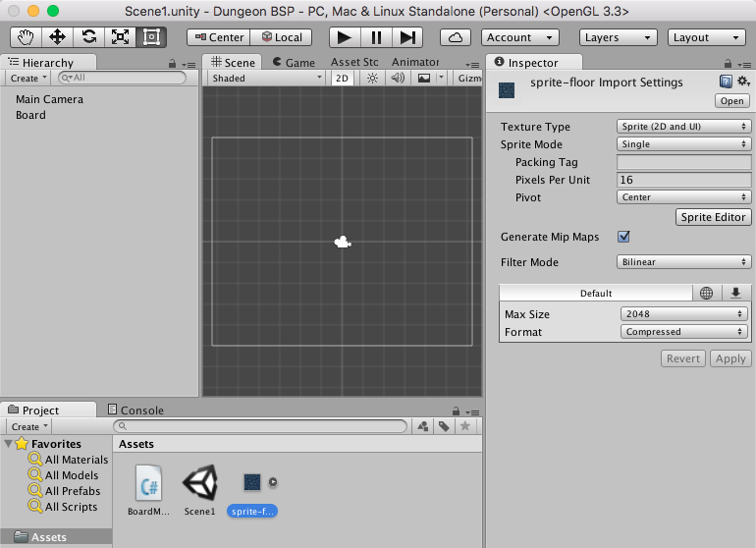
Task: Toggle scene audio speaker icon
Action: point(398,79)
